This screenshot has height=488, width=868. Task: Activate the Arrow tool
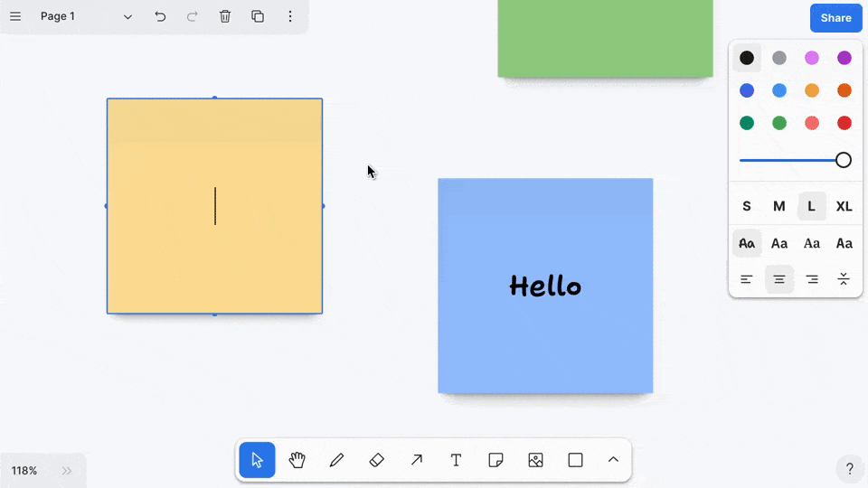(416, 460)
